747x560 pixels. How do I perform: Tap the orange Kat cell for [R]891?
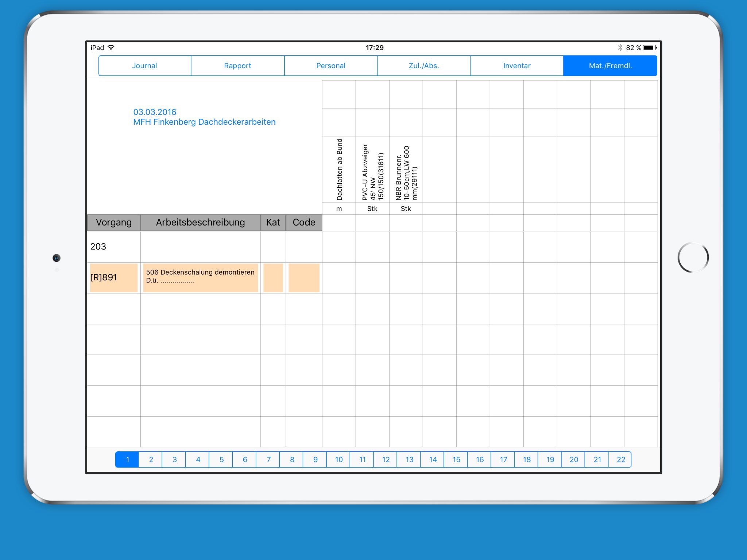point(273,277)
